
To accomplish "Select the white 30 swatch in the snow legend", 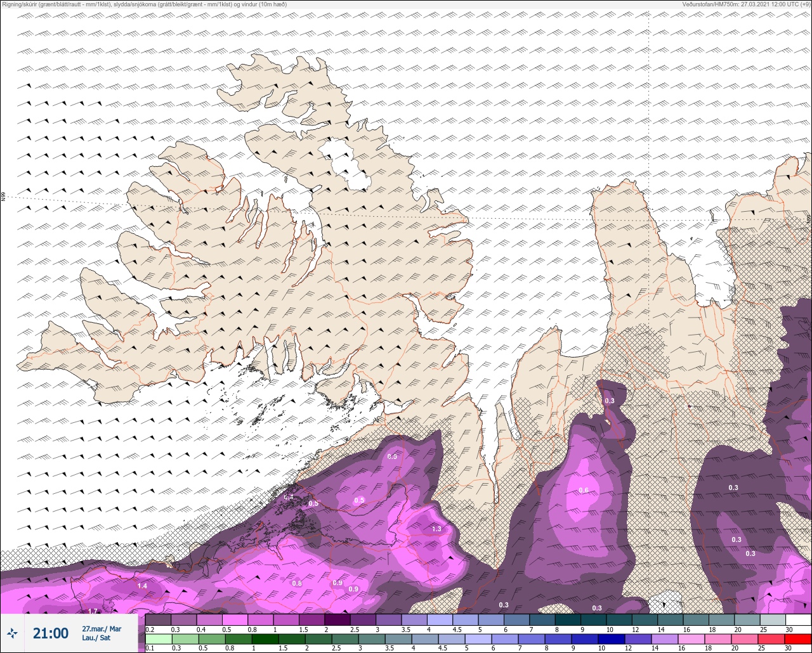I will click(797, 619).
